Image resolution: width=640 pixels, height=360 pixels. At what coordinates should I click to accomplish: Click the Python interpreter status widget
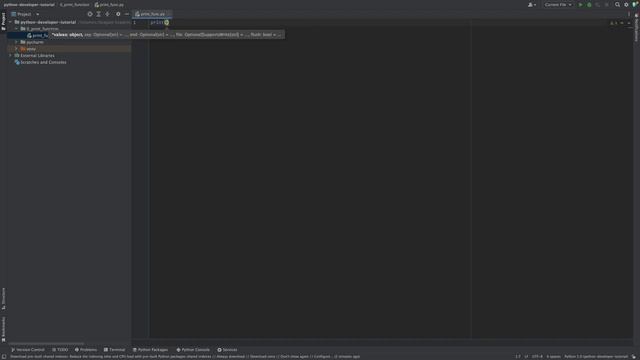[596, 357]
